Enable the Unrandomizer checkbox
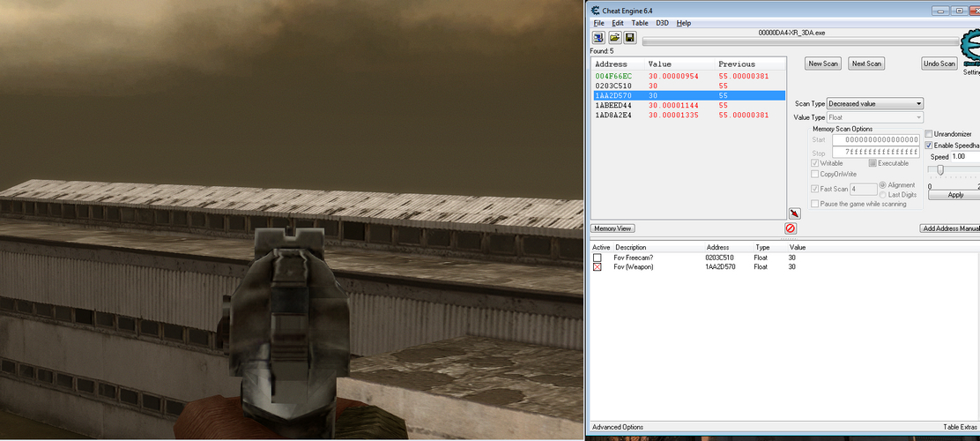 pyautogui.click(x=929, y=134)
